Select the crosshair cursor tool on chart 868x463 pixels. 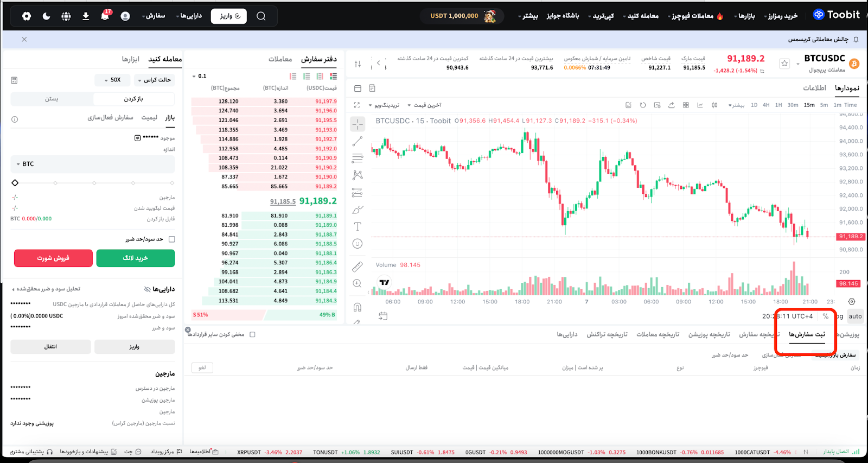[358, 124]
